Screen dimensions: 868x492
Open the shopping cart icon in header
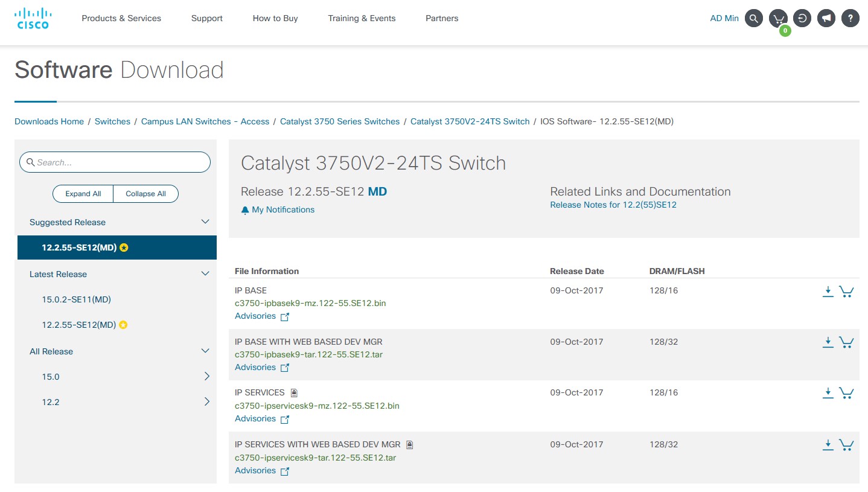point(779,19)
